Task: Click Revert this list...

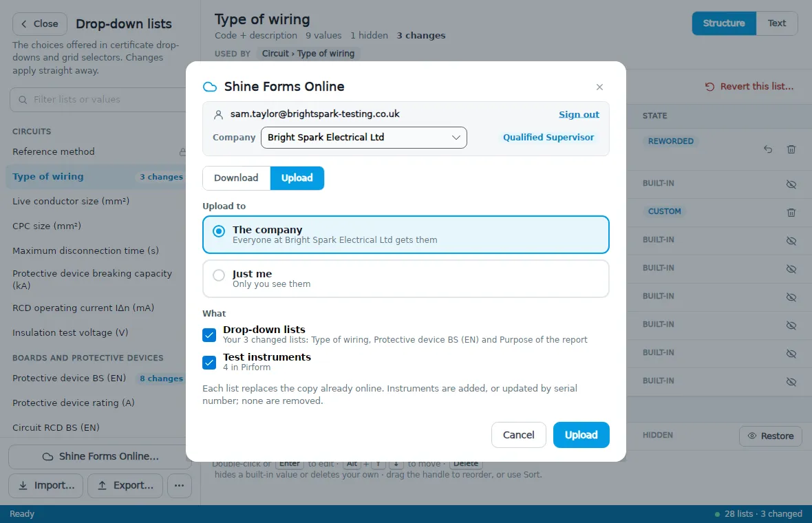Action: click(749, 87)
